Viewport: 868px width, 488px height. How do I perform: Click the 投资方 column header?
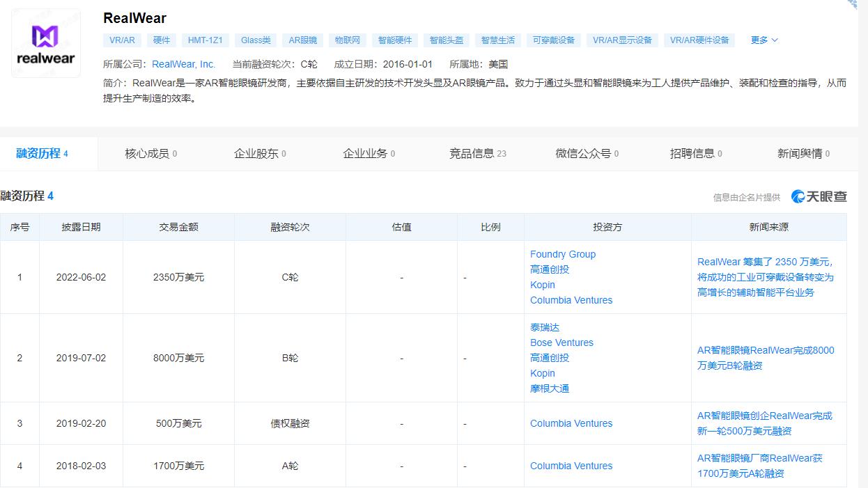pos(607,227)
